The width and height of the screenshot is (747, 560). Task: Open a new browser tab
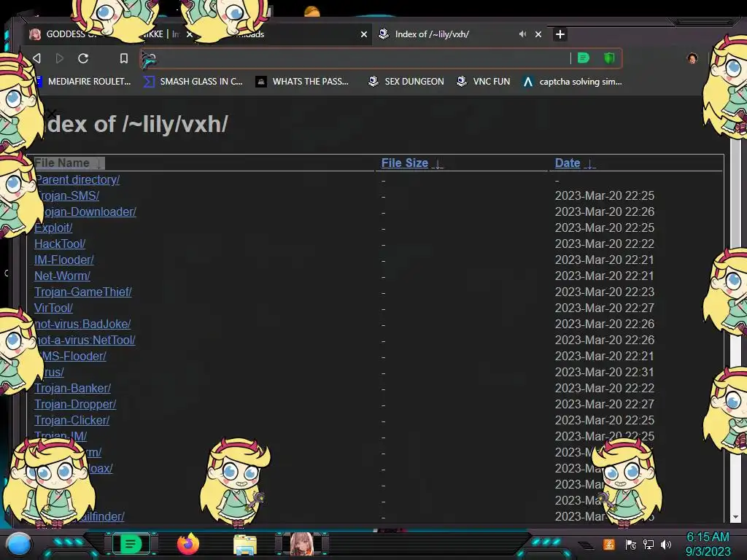560,34
